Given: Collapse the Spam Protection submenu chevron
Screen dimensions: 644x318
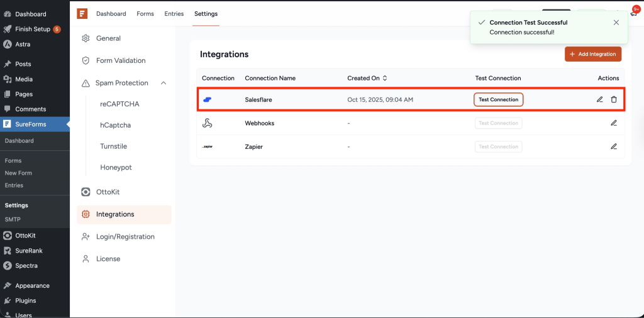Looking at the screenshot, I should tap(164, 83).
